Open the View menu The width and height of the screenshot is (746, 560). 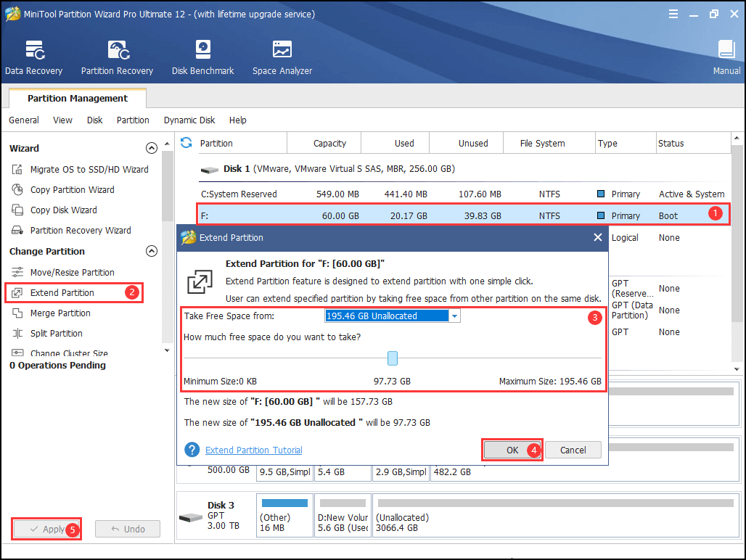[62, 120]
